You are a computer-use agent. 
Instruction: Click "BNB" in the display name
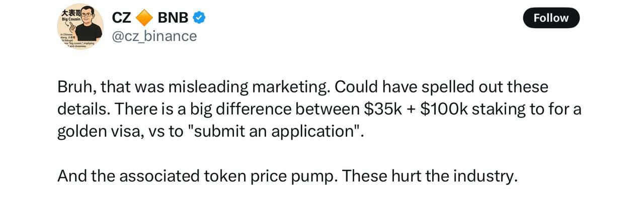(173, 18)
